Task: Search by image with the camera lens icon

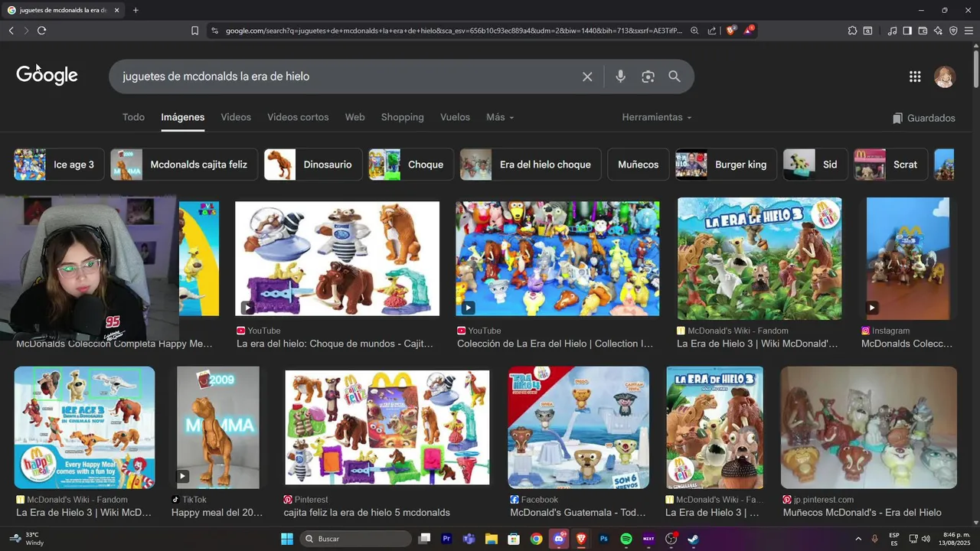Action: point(648,77)
